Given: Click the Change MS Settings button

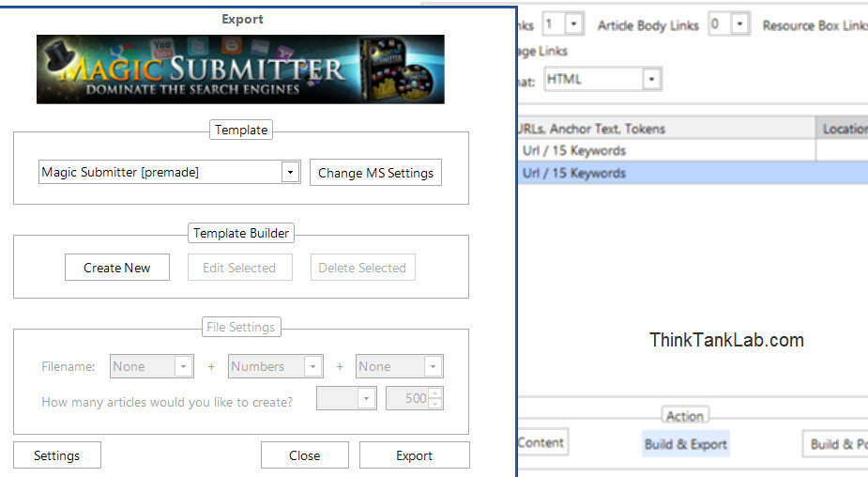Looking at the screenshot, I should [x=375, y=173].
